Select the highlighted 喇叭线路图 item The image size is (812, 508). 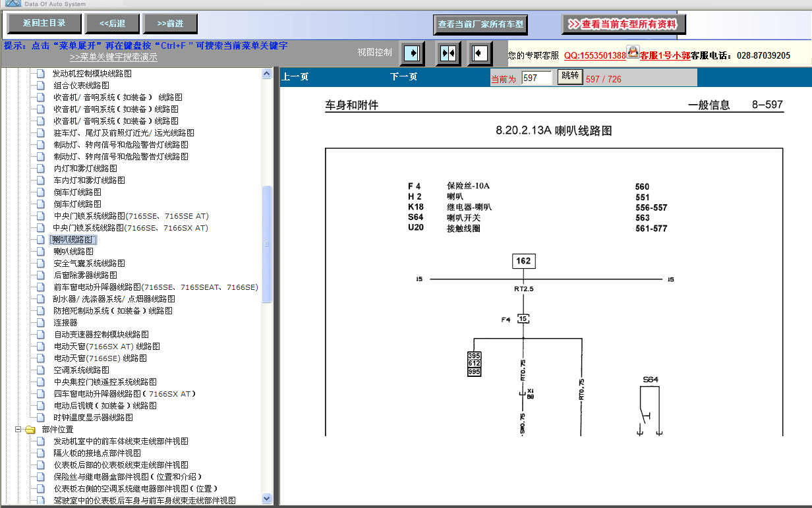pos(72,240)
